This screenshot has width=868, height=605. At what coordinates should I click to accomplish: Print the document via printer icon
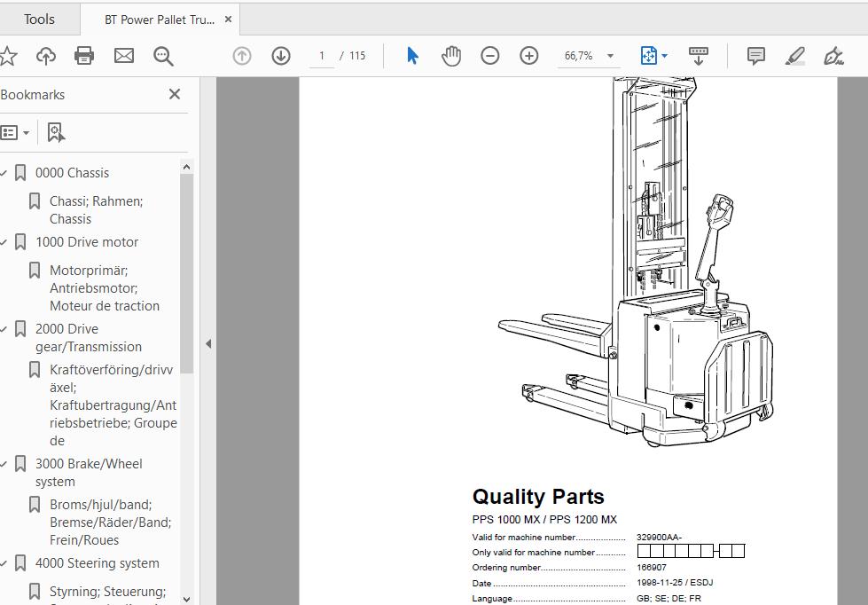84,56
